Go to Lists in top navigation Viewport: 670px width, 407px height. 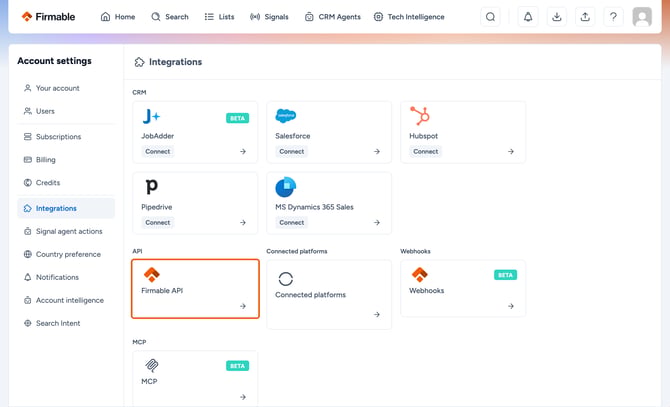point(219,17)
